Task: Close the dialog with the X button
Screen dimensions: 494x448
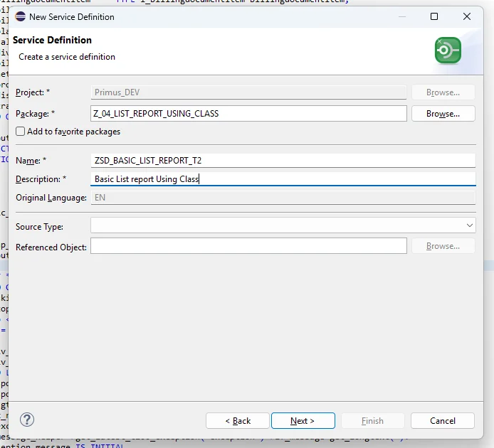Action: pos(467,16)
